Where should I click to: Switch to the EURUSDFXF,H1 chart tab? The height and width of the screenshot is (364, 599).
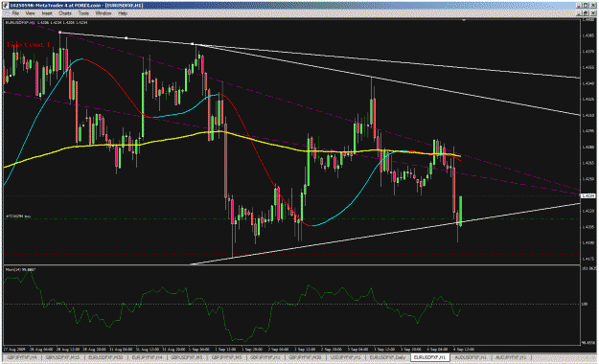[429, 358]
